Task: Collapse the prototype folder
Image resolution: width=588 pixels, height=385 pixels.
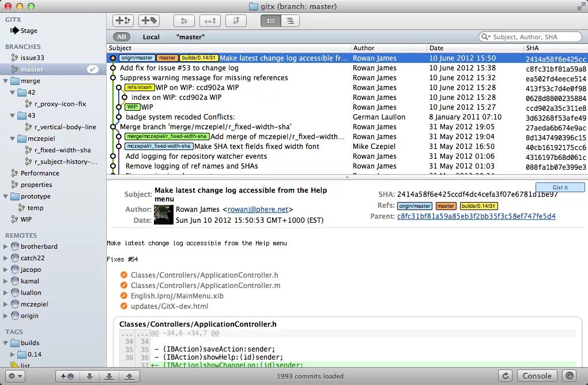Action: pyautogui.click(x=6, y=196)
